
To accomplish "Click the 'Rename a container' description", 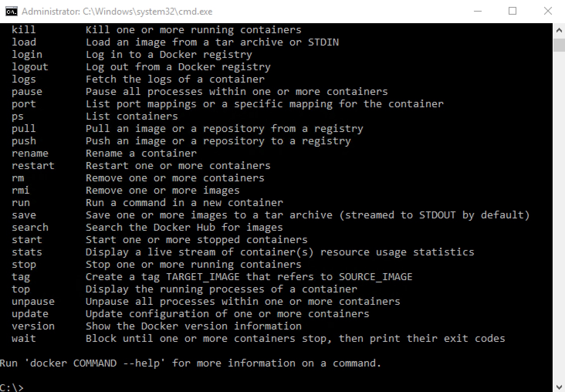I will point(141,153).
